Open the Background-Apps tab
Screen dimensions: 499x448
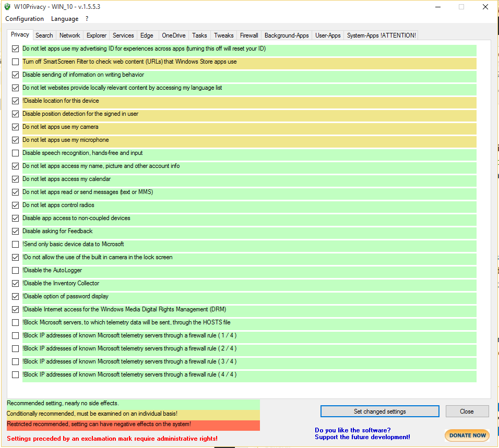click(287, 35)
